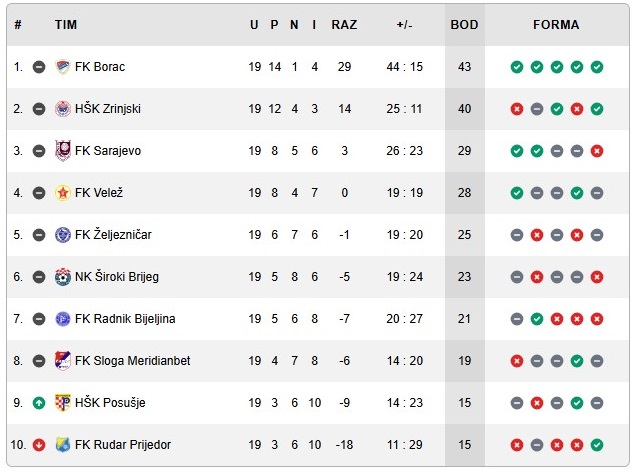Click FK Rudar Prijedor's last green win indicator

[597, 445]
